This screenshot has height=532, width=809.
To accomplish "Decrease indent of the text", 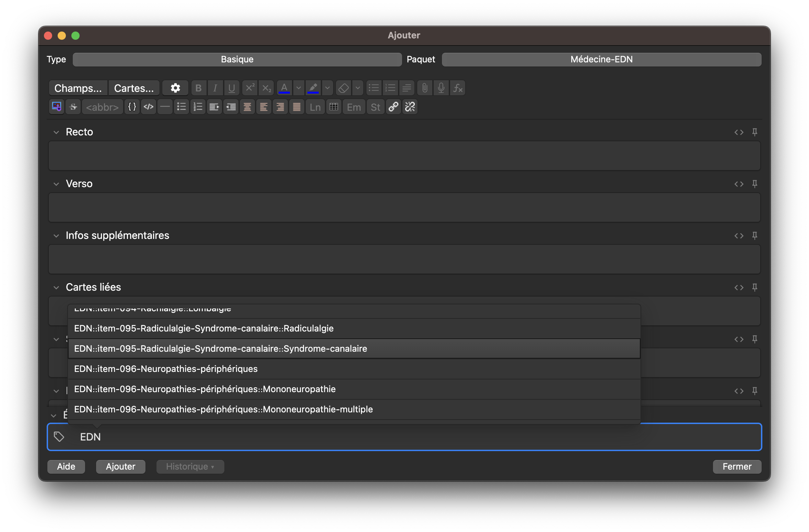I will point(231,107).
